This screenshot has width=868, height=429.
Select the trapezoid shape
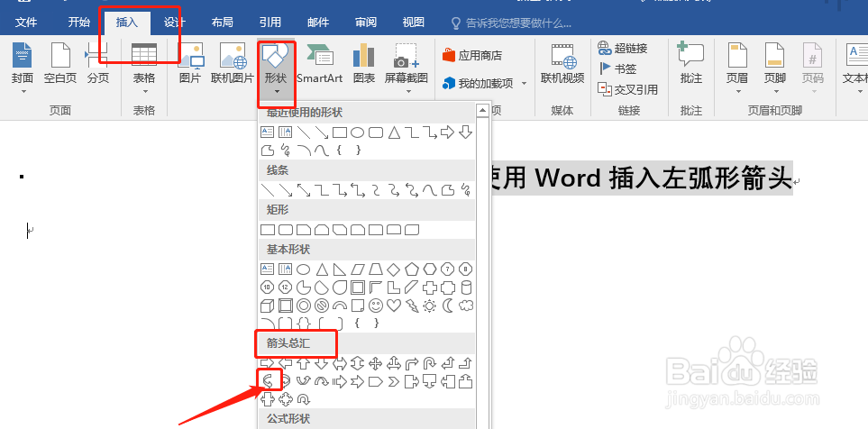pos(375,269)
